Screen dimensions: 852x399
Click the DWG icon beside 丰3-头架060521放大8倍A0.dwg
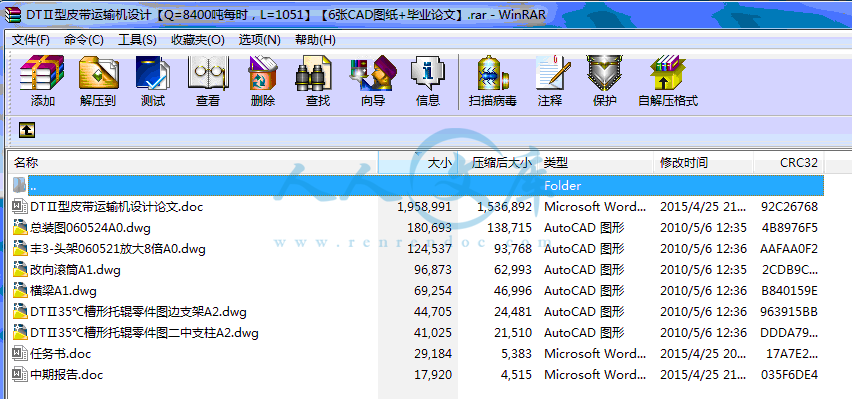(20, 248)
